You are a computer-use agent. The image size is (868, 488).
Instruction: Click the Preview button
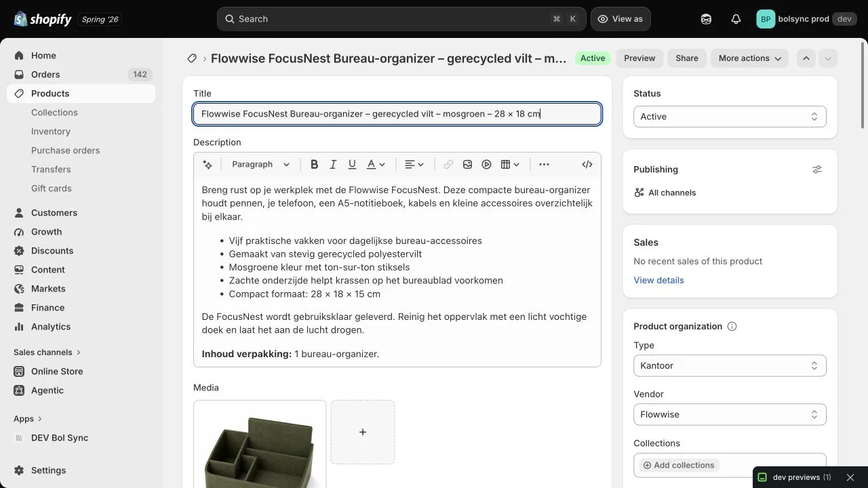coord(639,58)
